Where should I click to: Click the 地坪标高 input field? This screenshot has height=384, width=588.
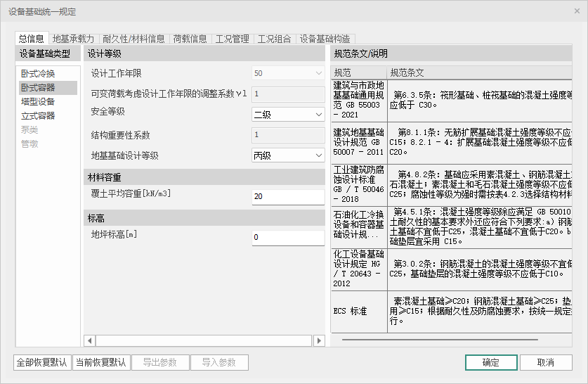point(287,237)
